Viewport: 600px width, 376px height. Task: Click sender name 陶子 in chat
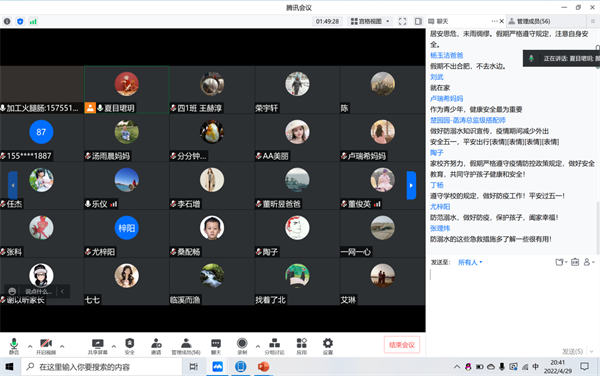[437, 153]
